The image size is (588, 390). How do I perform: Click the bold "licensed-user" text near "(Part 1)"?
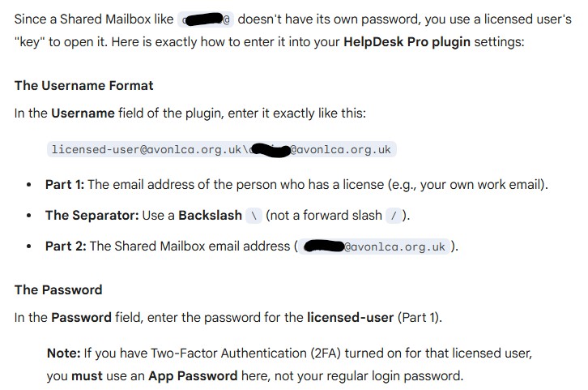(350, 317)
